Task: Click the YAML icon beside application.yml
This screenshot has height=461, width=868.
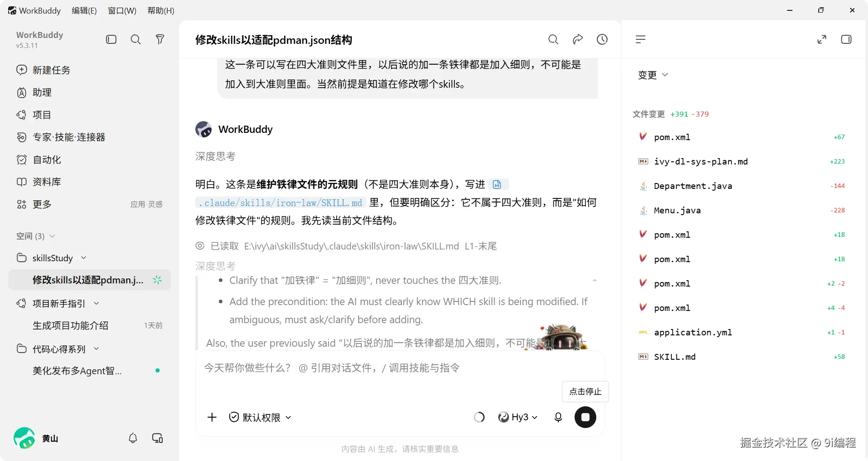Action: pos(643,332)
